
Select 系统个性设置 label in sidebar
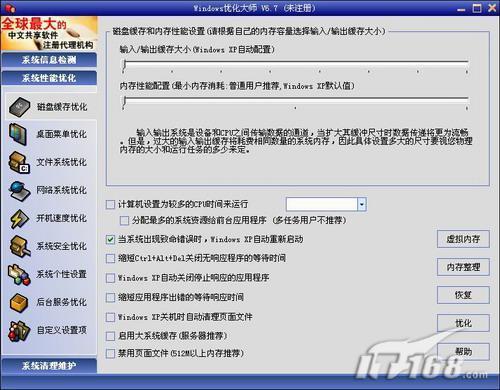(x=62, y=274)
